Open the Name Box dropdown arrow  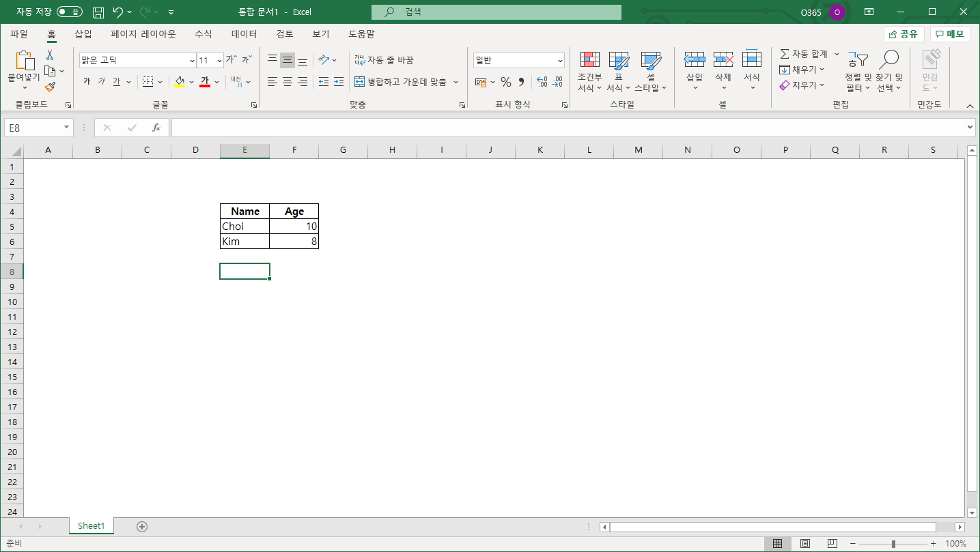coord(67,128)
